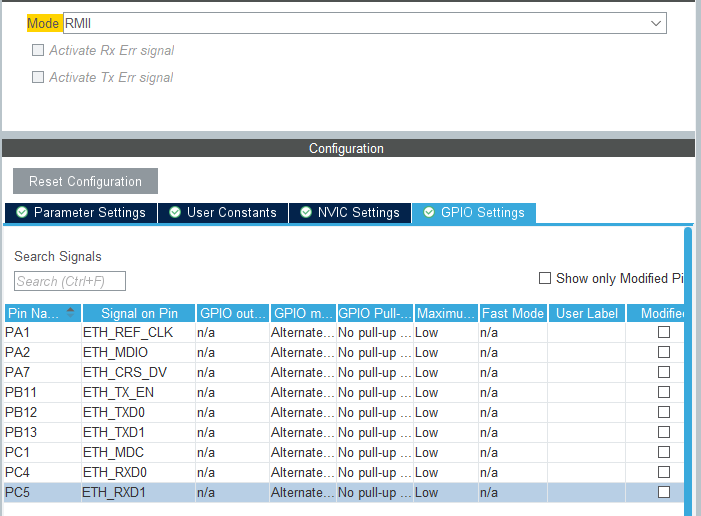Select PC4 pin name cell
The image size is (701, 516).
[x=42, y=472]
